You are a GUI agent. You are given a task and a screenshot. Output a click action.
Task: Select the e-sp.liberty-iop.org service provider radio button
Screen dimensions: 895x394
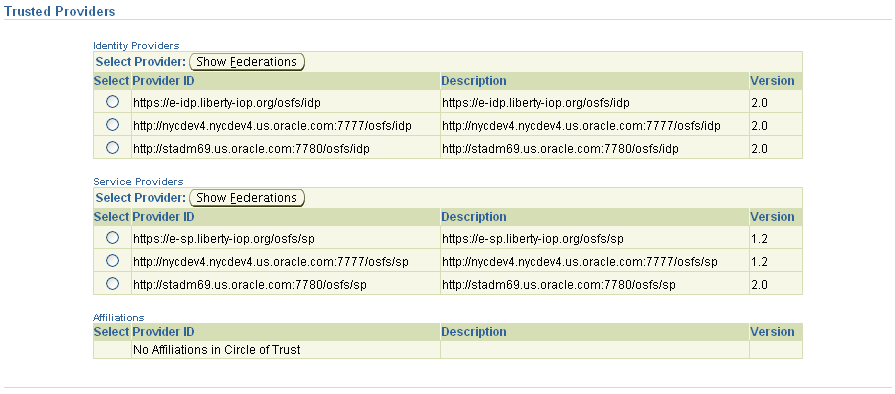pos(112,238)
